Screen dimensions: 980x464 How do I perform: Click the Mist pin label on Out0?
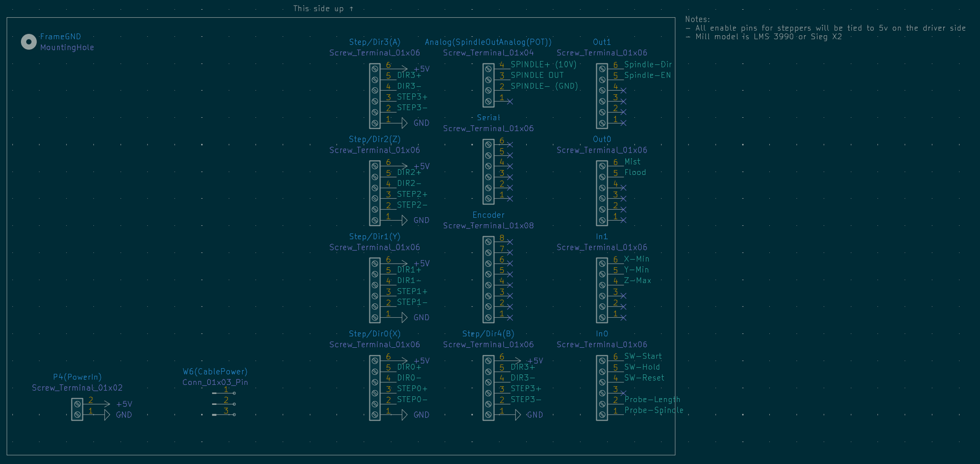[632, 161]
